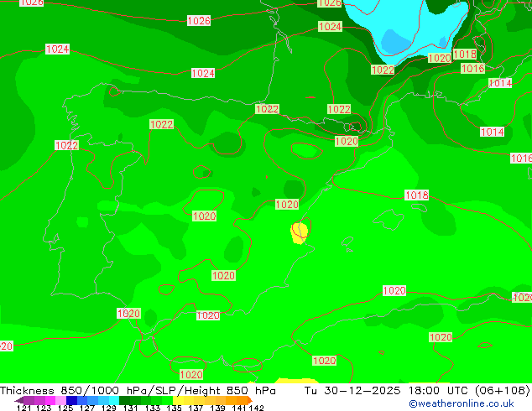Pick the dark blue legend swatch
This screenshot has height=411, width=532.
tap(71, 400)
